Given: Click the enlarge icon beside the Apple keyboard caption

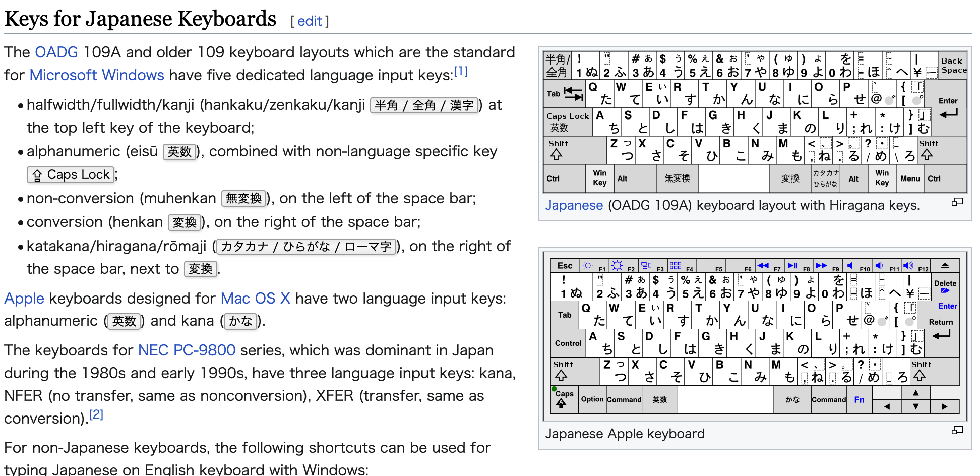Looking at the screenshot, I should click(957, 430).
